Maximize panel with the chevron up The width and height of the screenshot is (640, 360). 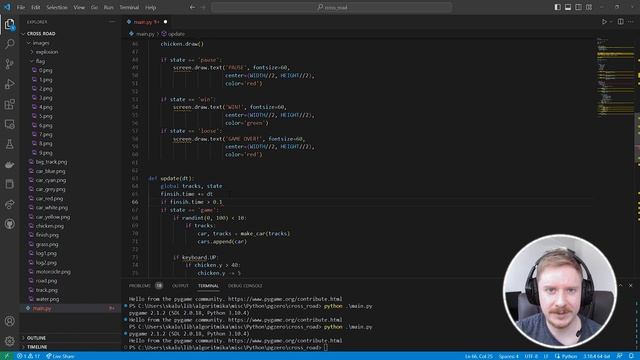click(620, 285)
